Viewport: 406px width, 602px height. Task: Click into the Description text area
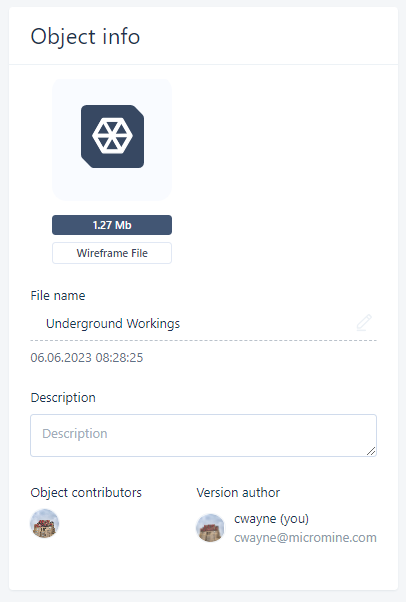204,435
